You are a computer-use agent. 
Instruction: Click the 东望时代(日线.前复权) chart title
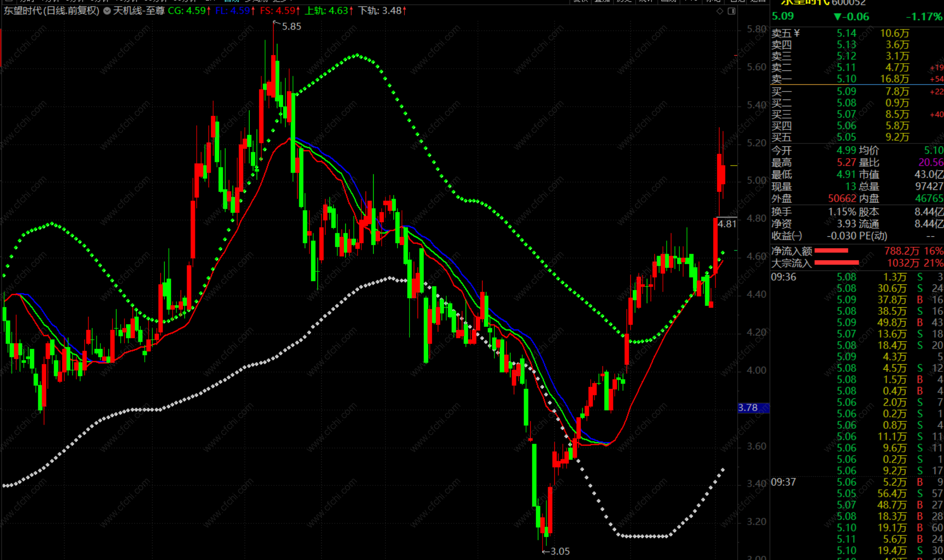51,11
